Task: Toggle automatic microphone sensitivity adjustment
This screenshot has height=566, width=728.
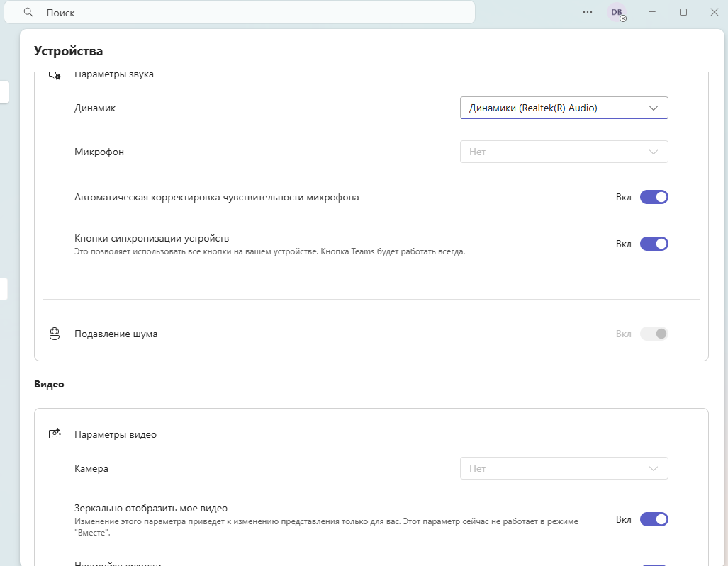Action: click(x=654, y=197)
